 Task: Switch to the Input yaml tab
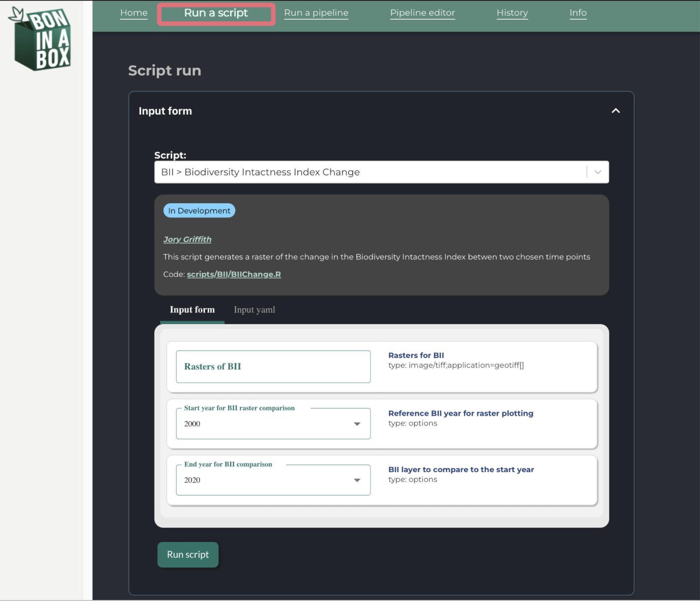pyautogui.click(x=254, y=310)
